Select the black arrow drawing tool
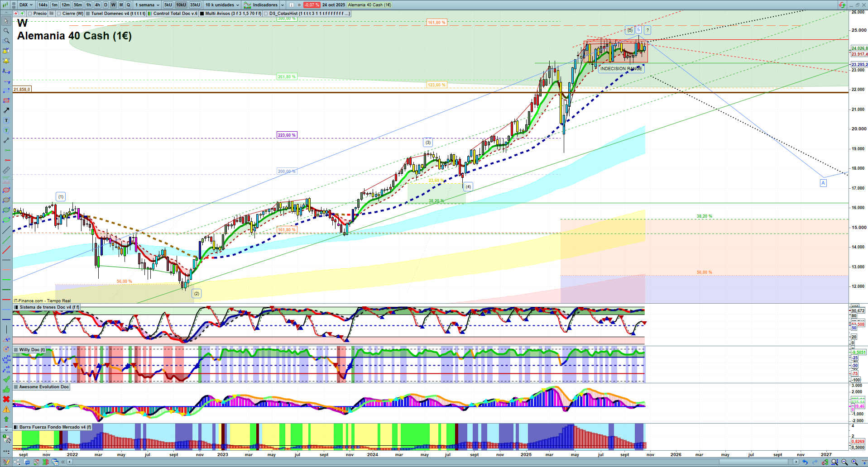 (6, 110)
